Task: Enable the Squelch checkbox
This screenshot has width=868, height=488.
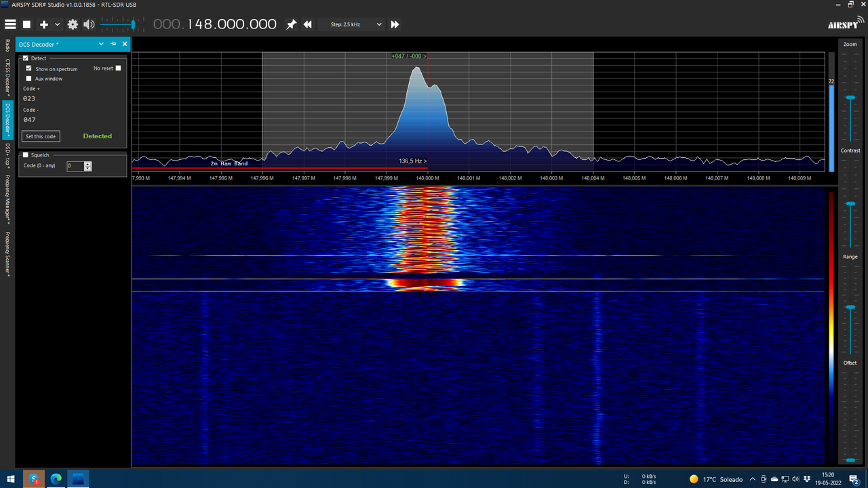Action: pos(26,155)
